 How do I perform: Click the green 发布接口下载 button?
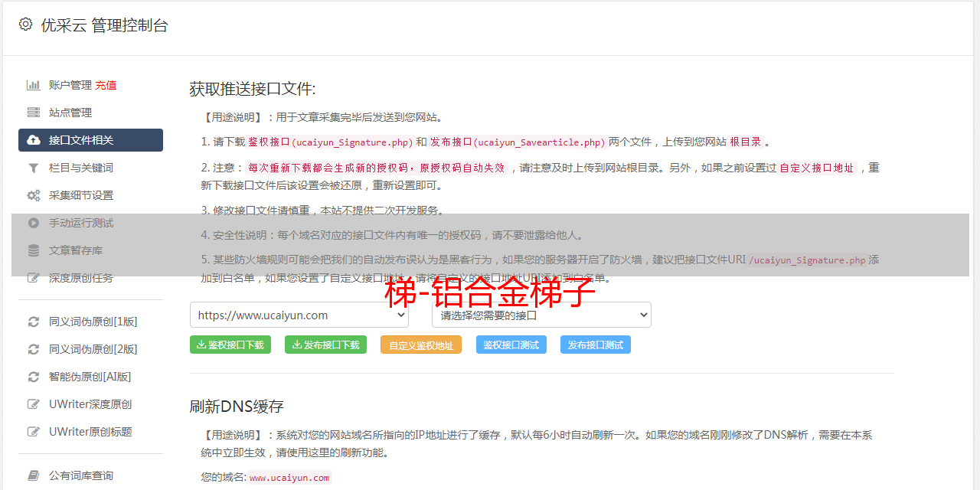click(x=325, y=345)
